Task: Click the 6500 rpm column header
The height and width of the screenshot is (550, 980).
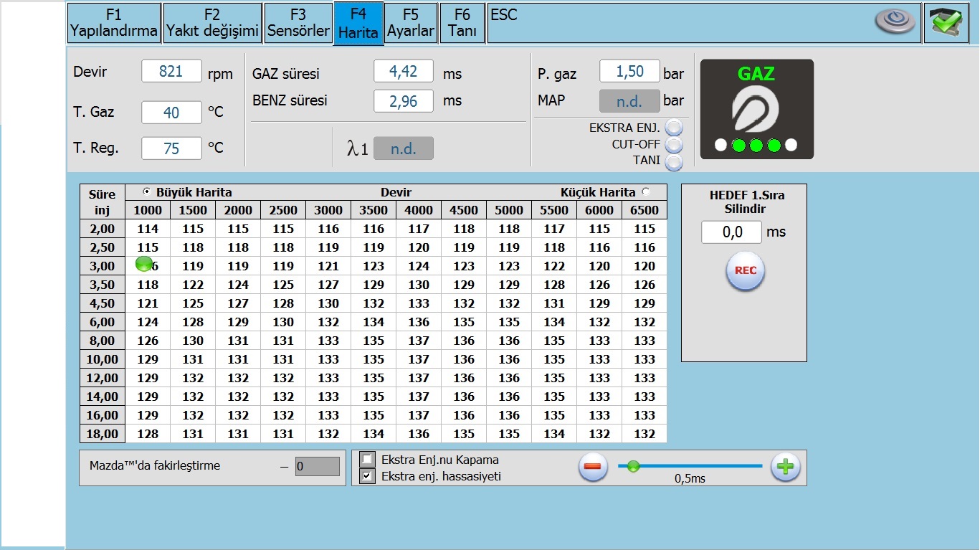Action: (644, 210)
